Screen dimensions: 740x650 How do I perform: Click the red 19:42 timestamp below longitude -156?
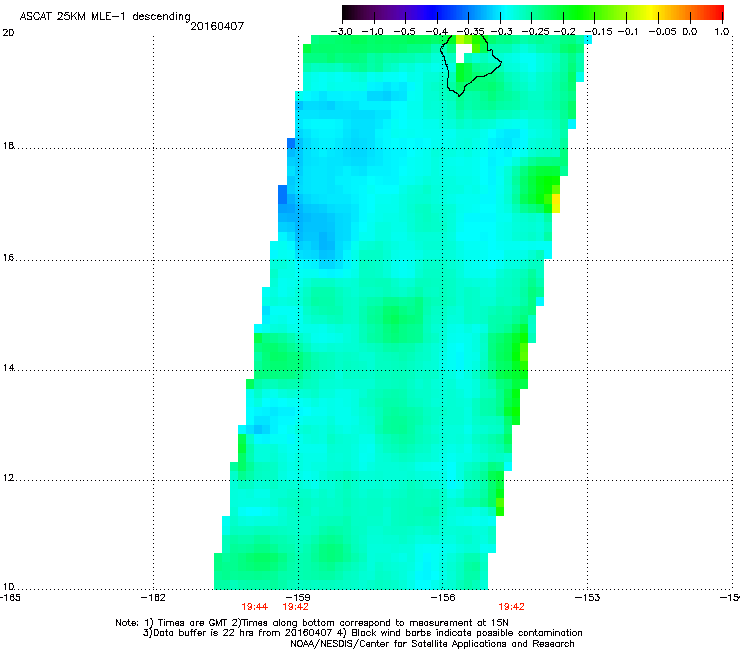512,607
